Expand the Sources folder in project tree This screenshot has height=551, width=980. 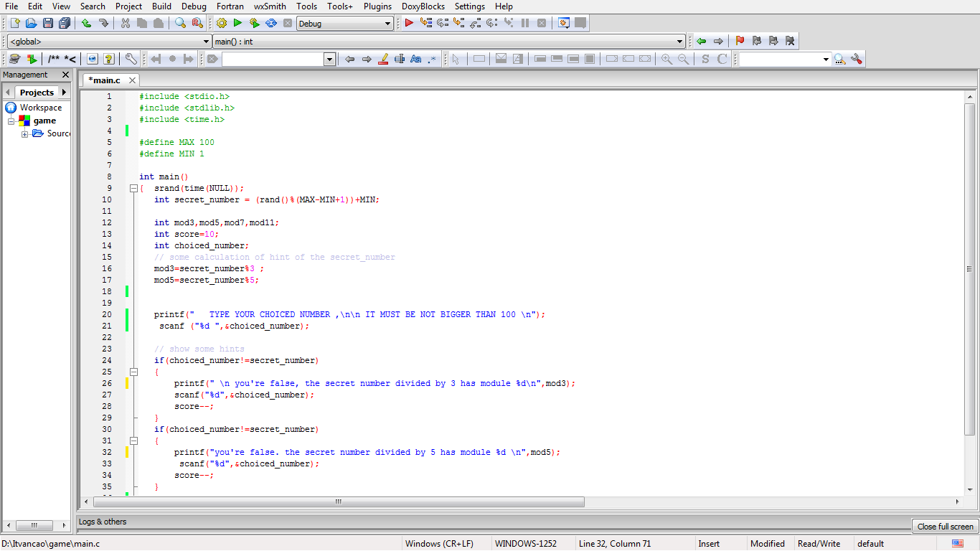click(x=25, y=133)
